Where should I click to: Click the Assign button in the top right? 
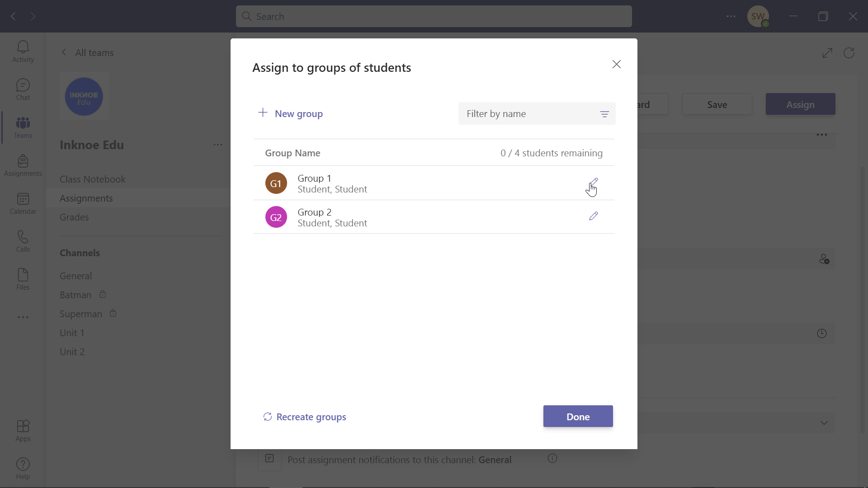point(801,104)
